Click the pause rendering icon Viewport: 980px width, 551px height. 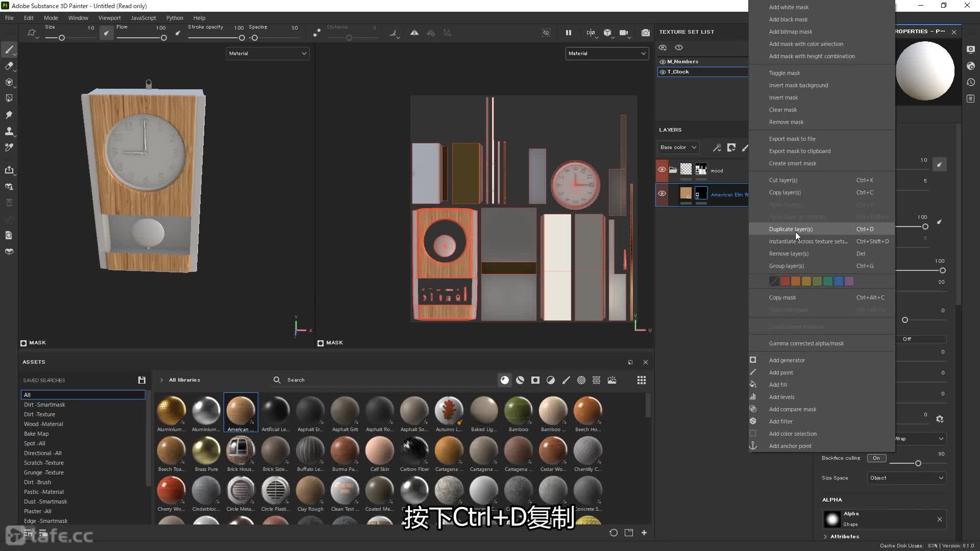coord(568,33)
